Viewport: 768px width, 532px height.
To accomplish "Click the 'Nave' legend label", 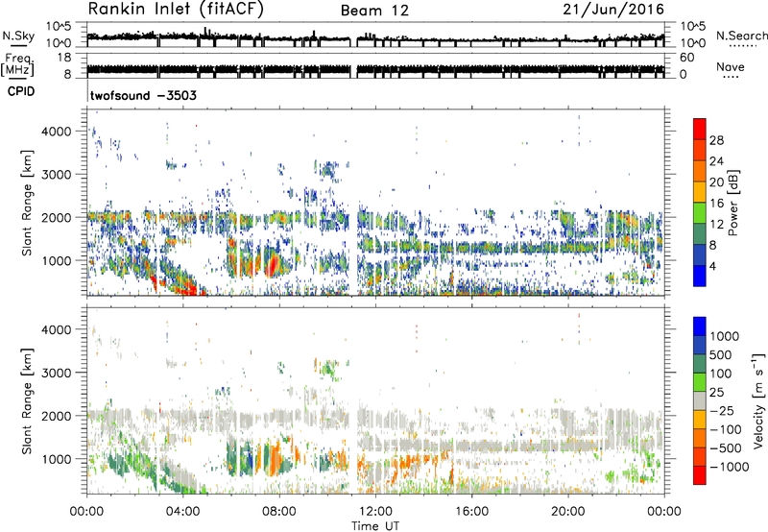I will [731, 66].
